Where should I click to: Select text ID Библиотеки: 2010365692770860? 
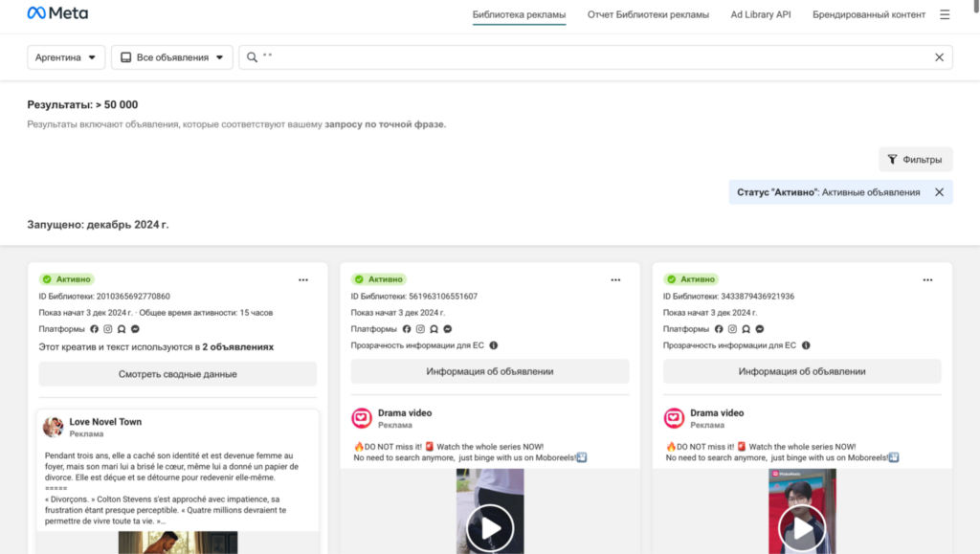coord(104,297)
